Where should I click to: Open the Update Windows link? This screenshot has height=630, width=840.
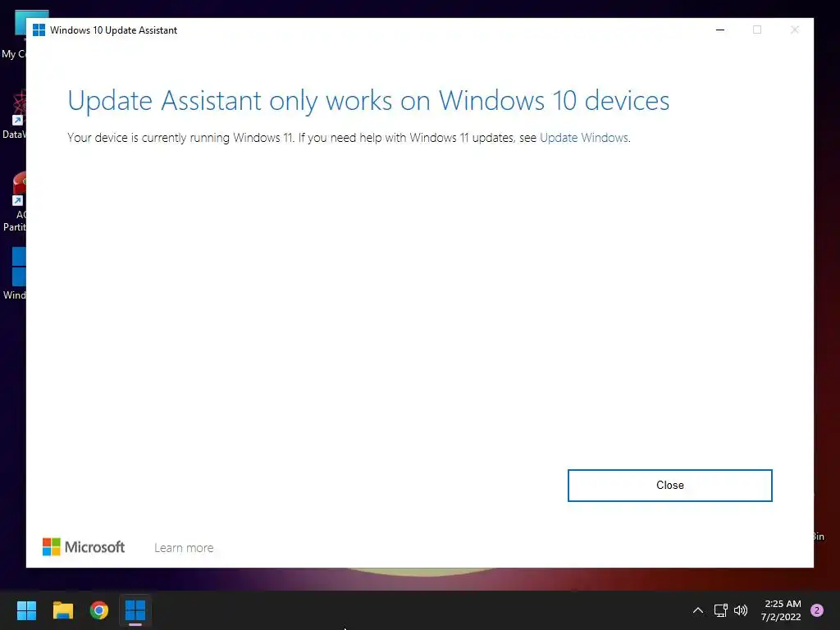584,138
